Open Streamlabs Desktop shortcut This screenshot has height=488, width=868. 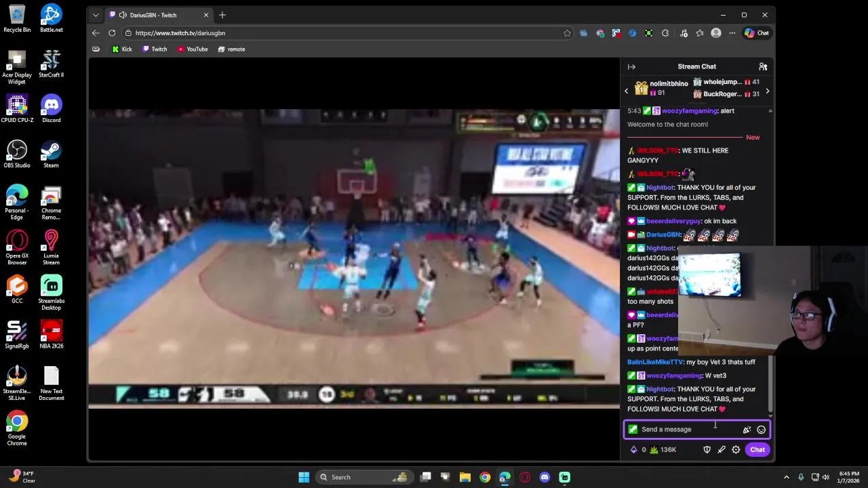pyautogui.click(x=51, y=293)
